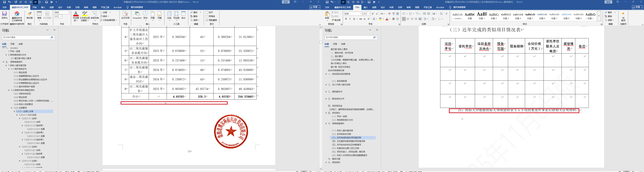Open the 视图 tab in right window
Image resolution: width=644 pixels, height=172 pixels.
(x=417, y=8)
